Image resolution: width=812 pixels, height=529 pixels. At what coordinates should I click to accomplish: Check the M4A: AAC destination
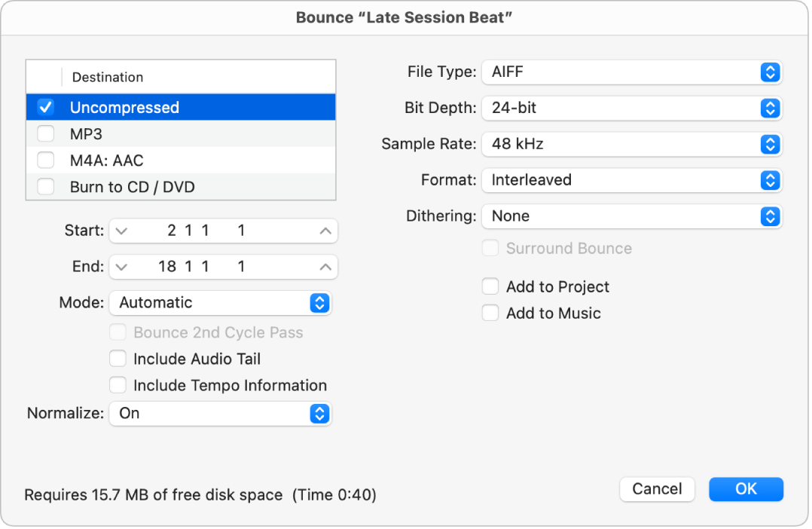point(45,160)
